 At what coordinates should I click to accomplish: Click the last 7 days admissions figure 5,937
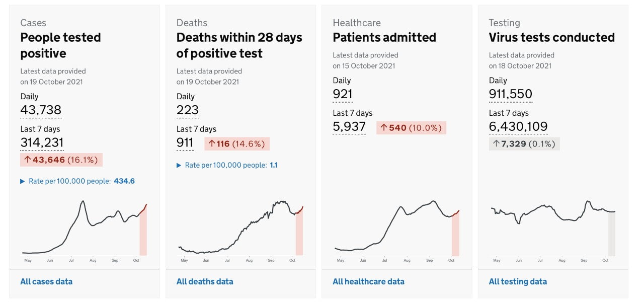(x=349, y=126)
